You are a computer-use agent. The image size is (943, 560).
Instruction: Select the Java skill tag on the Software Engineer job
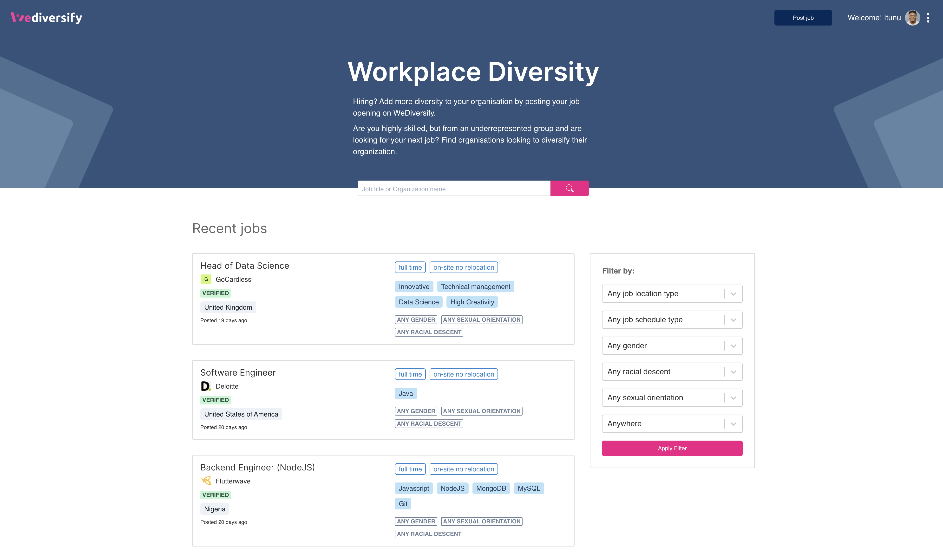405,393
